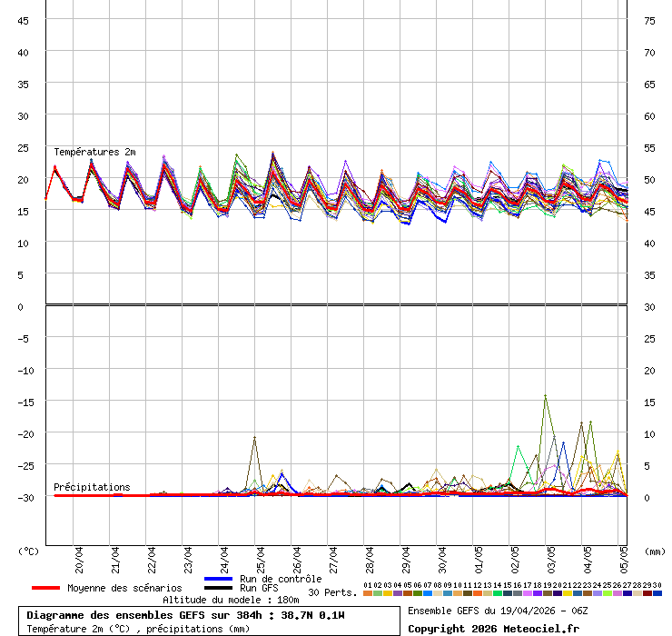This screenshot has height=636, width=672.
Task: Click the 03/05 date axis label
Action: (x=551, y=555)
